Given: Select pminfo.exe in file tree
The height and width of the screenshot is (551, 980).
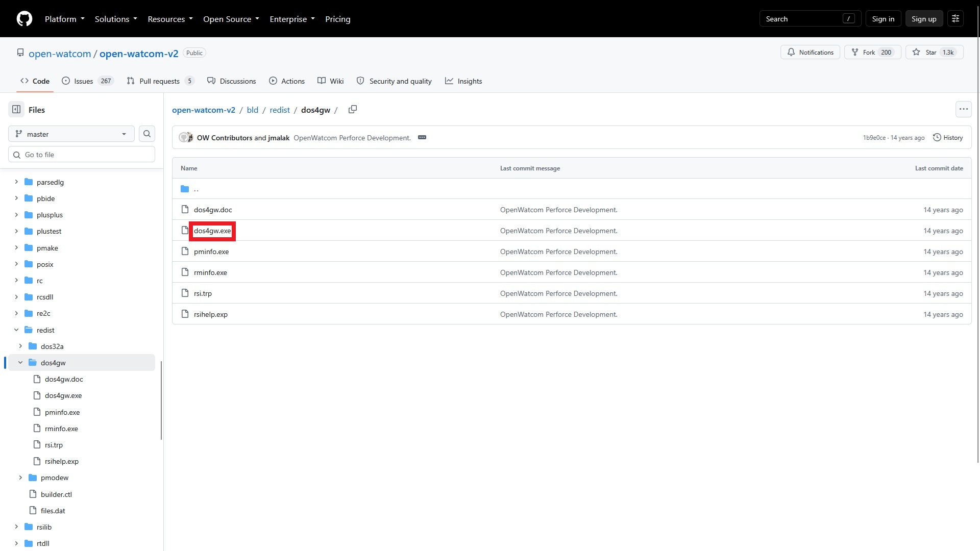Looking at the screenshot, I should click(62, 412).
